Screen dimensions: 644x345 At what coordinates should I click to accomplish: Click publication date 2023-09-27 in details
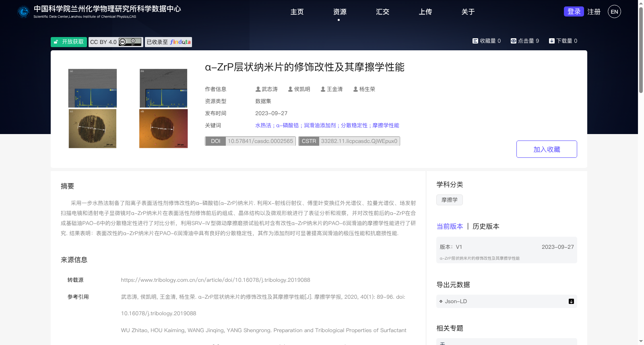point(271,114)
